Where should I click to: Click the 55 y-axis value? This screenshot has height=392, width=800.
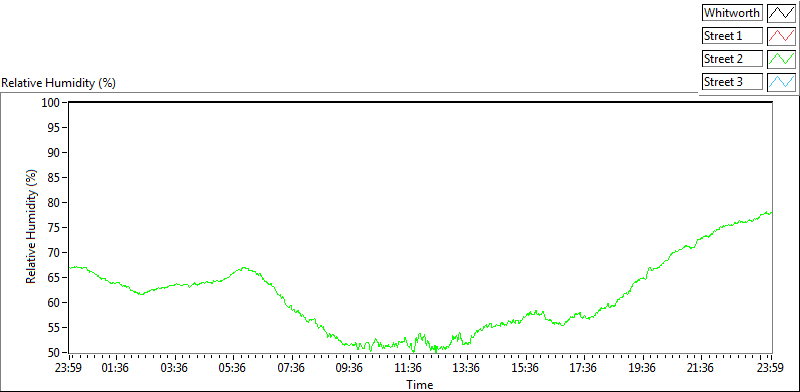54,328
